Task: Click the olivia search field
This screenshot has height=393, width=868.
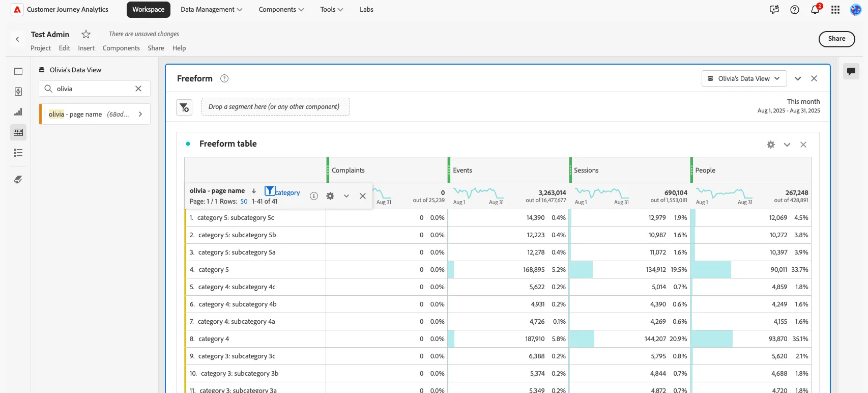Action: 95,89
